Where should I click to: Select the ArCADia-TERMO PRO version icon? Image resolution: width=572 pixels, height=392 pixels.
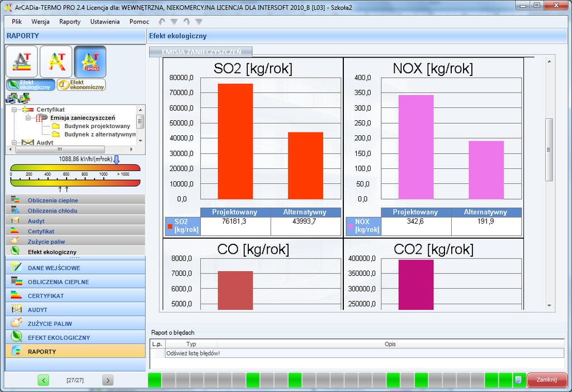point(90,62)
